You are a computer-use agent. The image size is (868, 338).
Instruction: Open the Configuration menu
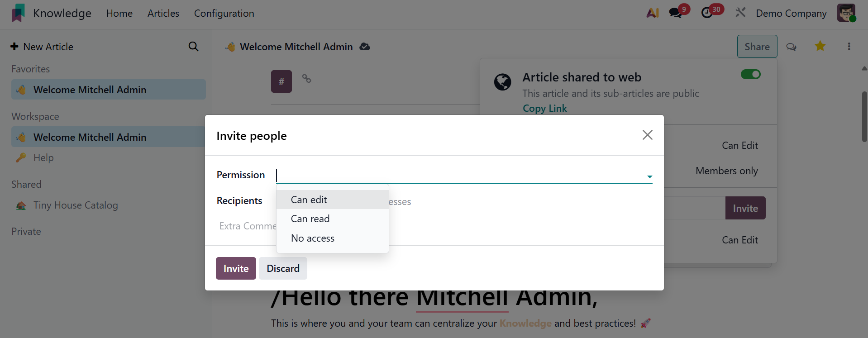224,14
